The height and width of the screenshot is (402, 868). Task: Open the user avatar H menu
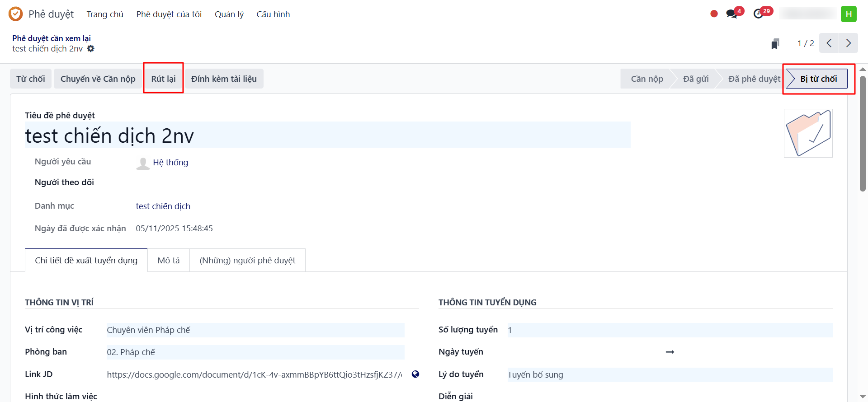click(849, 14)
